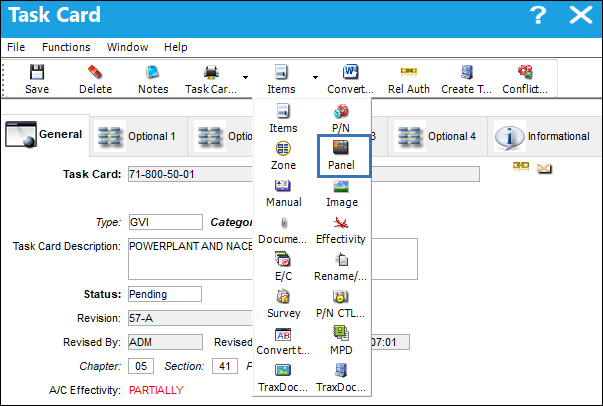The width and height of the screenshot is (603, 406).
Task: Open Image from the dropdown menu
Action: coord(341,193)
